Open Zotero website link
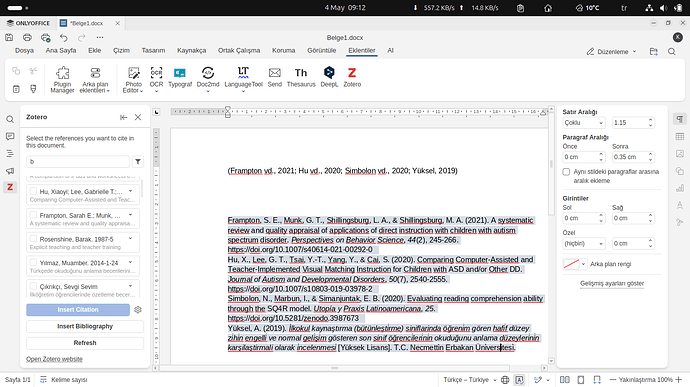 tap(54, 359)
